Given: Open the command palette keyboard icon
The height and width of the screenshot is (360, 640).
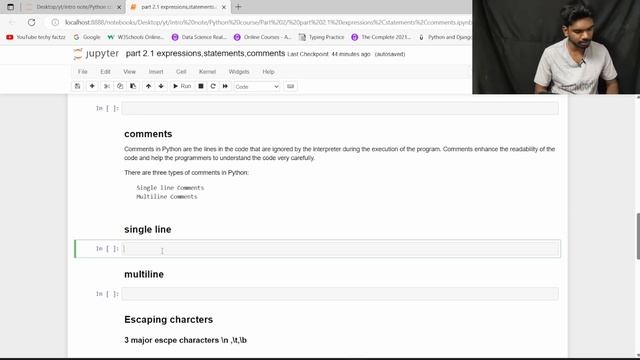Looking at the screenshot, I should pyautogui.click(x=290, y=87).
